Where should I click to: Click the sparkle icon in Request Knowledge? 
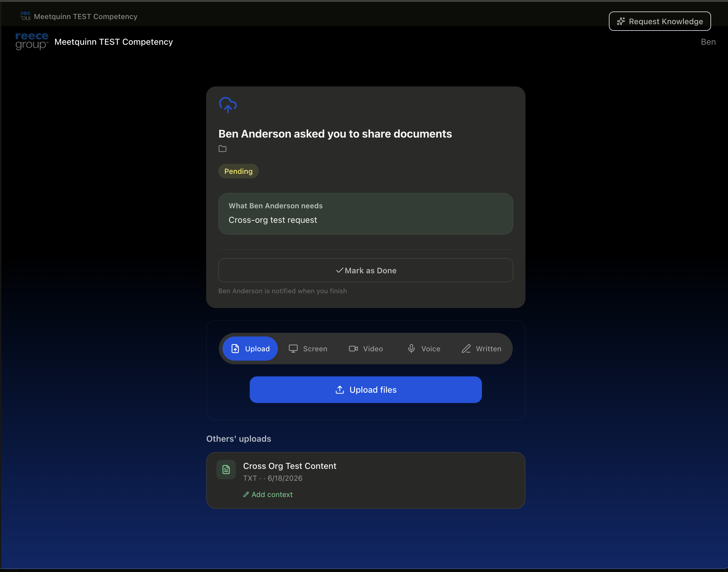click(x=621, y=21)
